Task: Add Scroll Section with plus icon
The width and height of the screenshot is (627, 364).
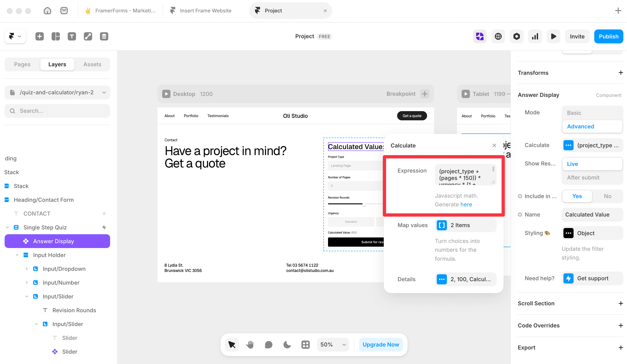Action: (621, 303)
